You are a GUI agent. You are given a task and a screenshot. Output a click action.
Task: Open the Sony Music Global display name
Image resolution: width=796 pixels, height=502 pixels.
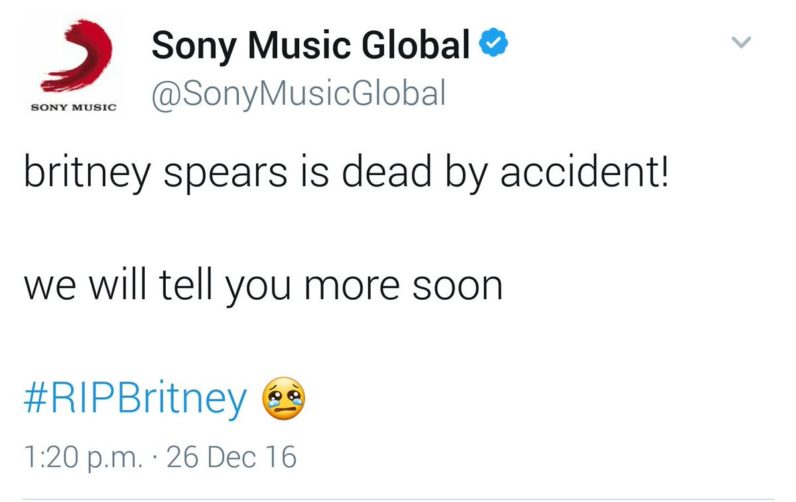click(x=310, y=45)
